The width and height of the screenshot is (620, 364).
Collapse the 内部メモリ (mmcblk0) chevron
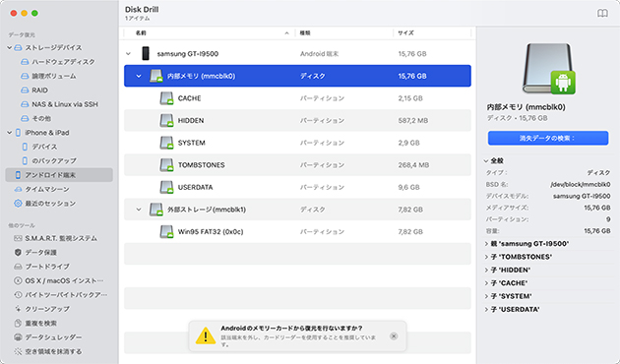pos(139,76)
